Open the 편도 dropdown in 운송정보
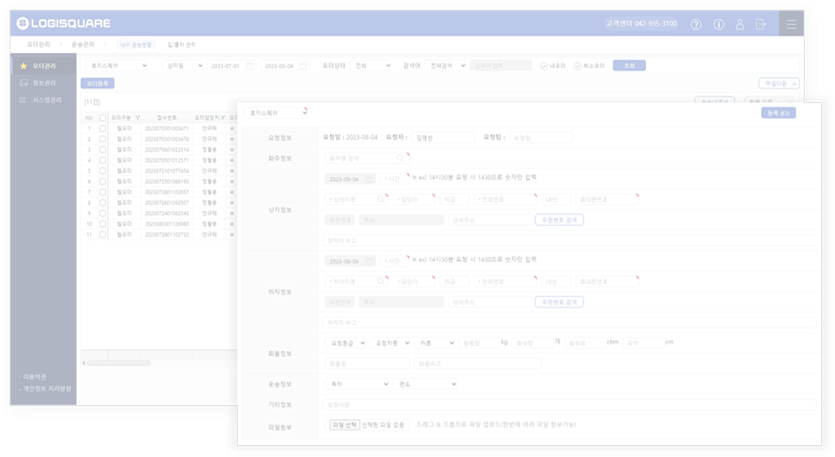This screenshot has width=835, height=457. pyautogui.click(x=425, y=384)
